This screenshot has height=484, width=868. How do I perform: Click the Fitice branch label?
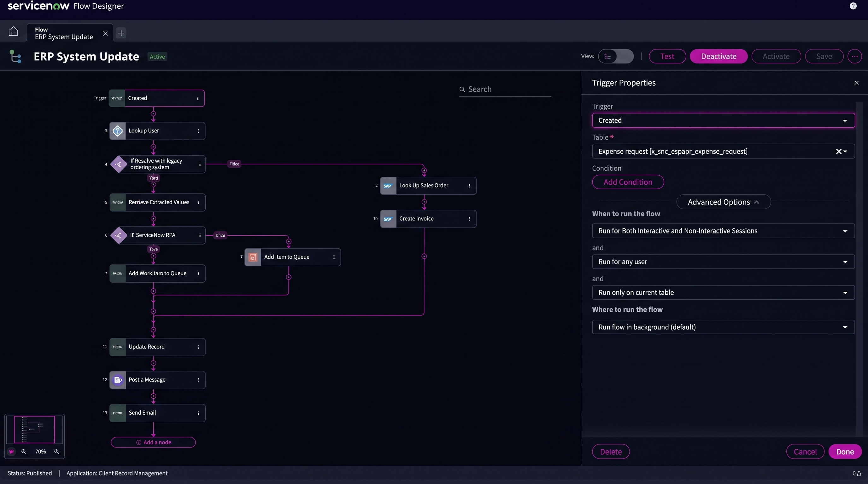pos(234,164)
